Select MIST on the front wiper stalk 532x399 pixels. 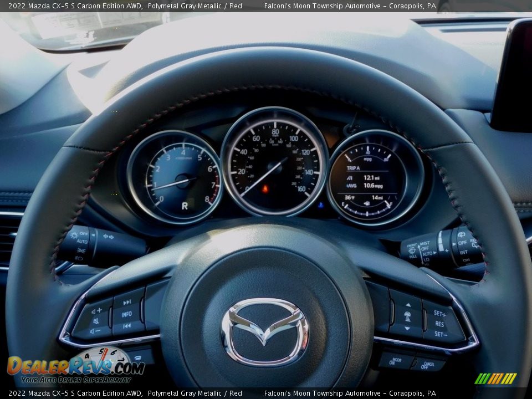tap(424, 243)
